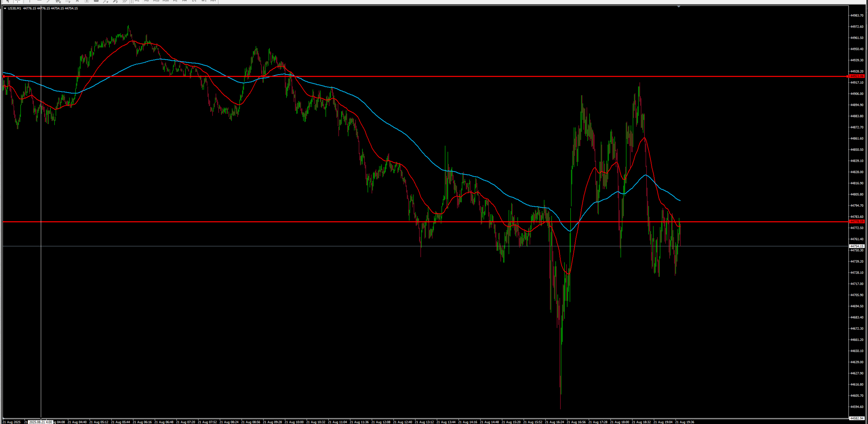This screenshot has width=868, height=424.
Task: Switch chart to H1 timeframe
Action: (x=175, y=1)
